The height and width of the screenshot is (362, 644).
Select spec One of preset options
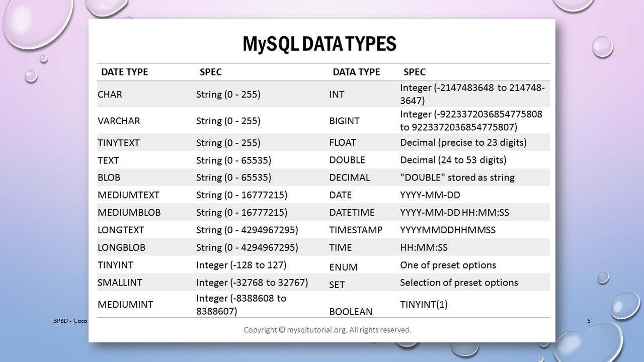point(448,265)
